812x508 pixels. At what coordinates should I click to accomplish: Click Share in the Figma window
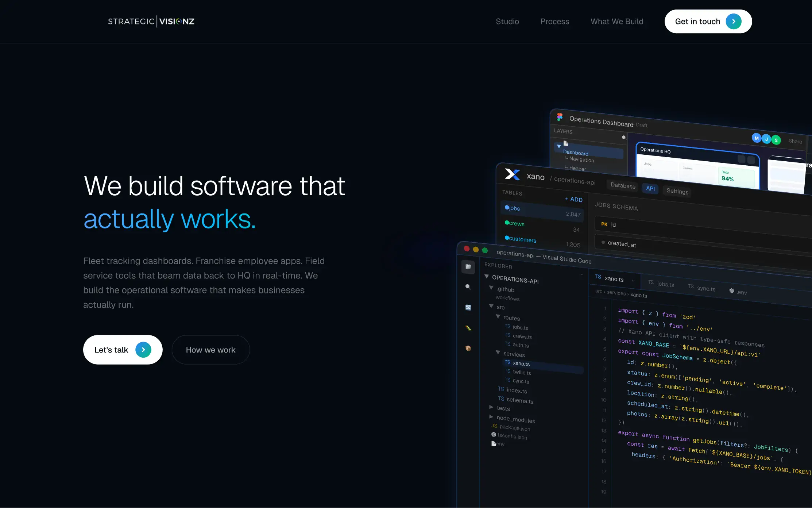[x=795, y=141]
